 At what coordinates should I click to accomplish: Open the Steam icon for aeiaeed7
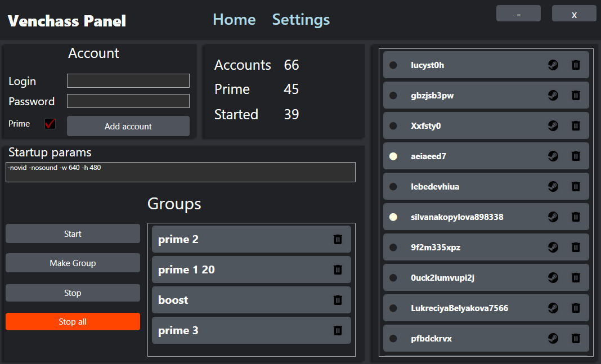[553, 156]
